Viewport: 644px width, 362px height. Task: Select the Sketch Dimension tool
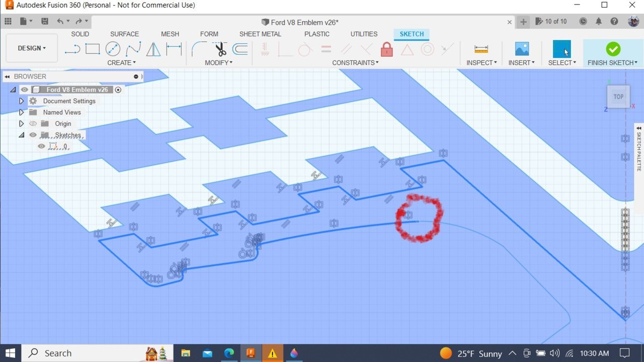coord(174,49)
